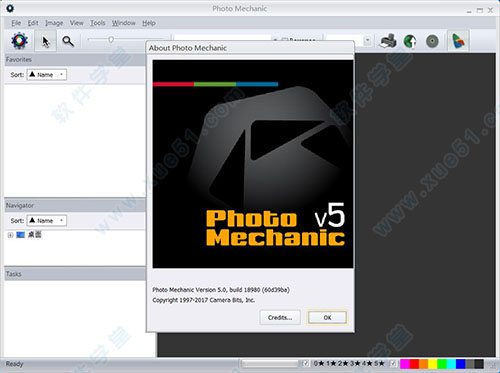
Task: Expand the desktop tree node
Action: [x=10, y=235]
